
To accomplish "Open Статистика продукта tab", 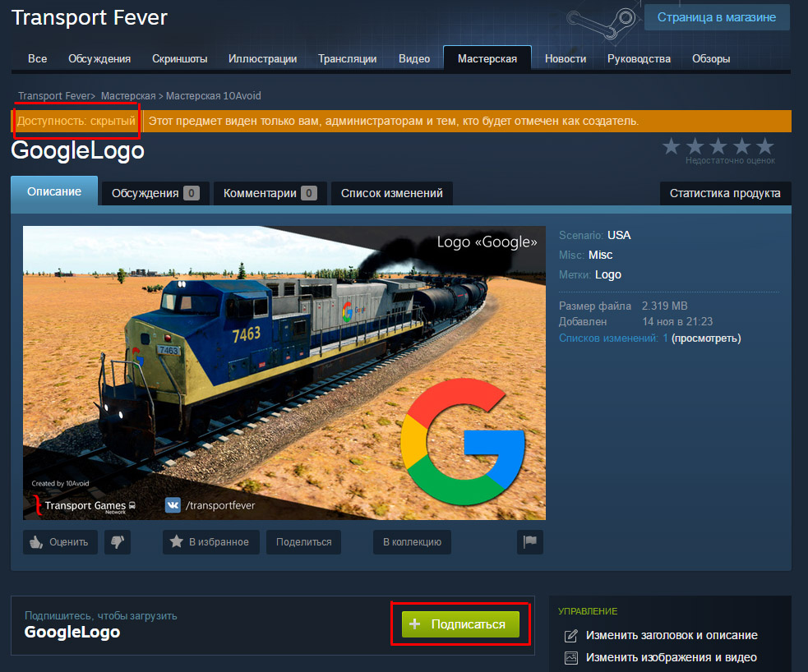I will tap(725, 193).
